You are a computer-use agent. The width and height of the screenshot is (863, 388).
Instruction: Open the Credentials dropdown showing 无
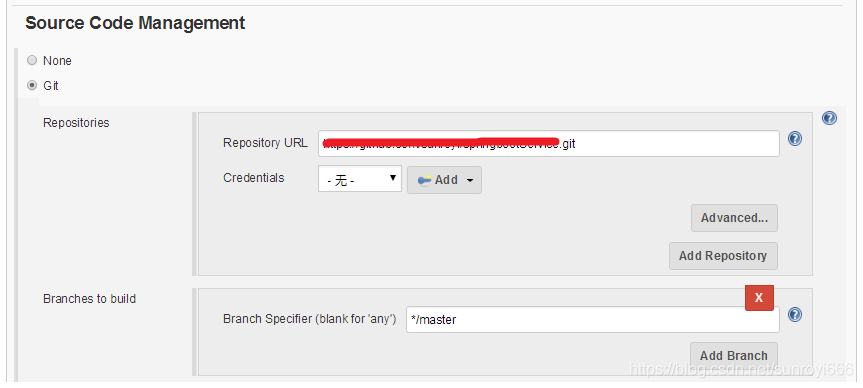click(360, 179)
